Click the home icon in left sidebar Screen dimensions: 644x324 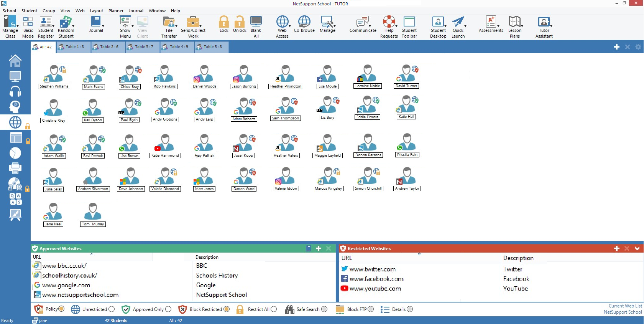click(15, 61)
